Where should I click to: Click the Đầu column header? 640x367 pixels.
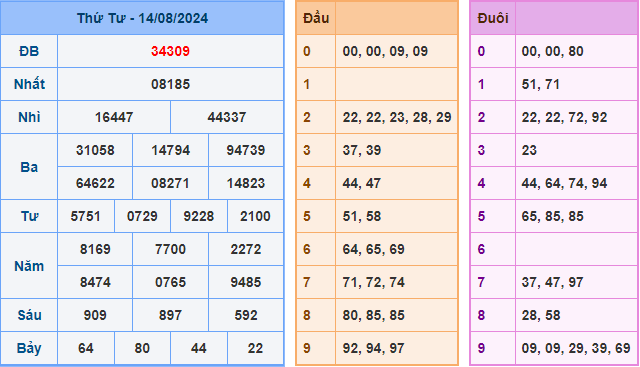coord(316,18)
